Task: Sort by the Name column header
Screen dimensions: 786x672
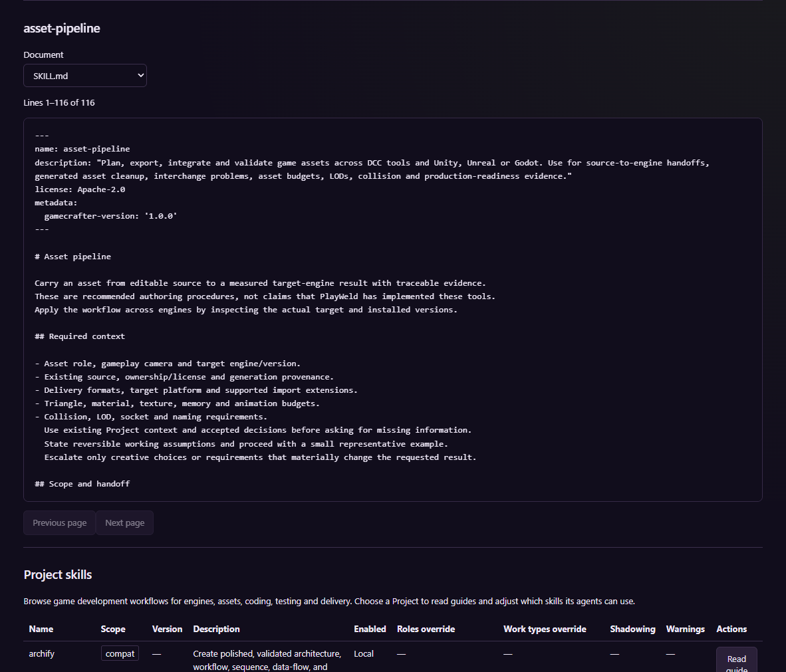Action: click(x=41, y=629)
